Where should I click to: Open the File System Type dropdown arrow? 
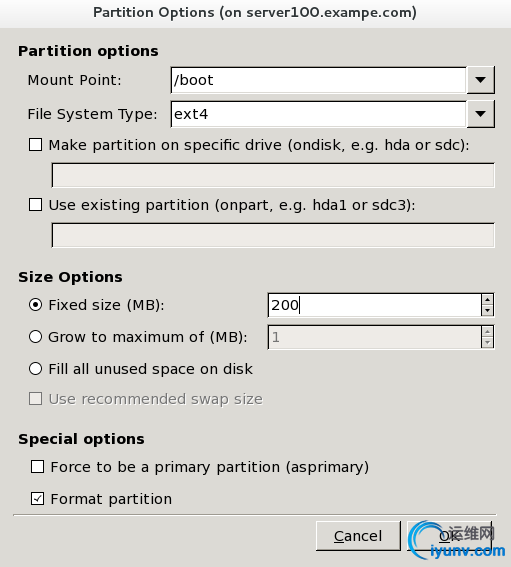click(480, 114)
